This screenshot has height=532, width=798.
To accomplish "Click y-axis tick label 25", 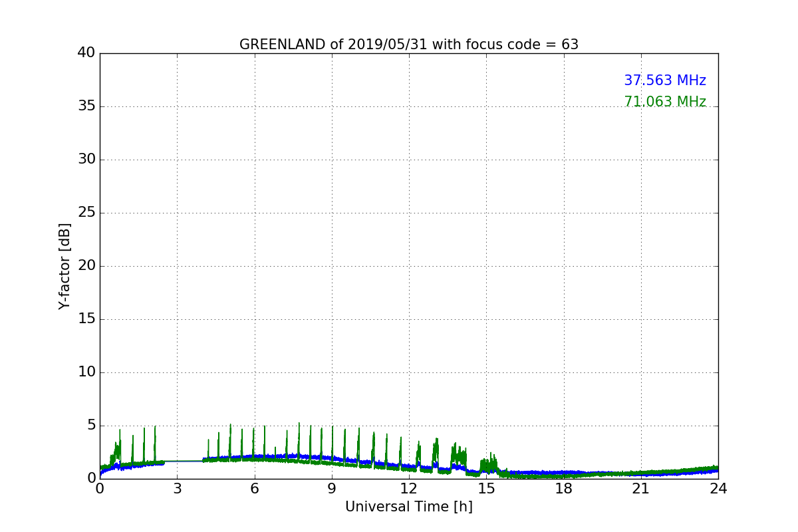I will [x=86, y=213].
